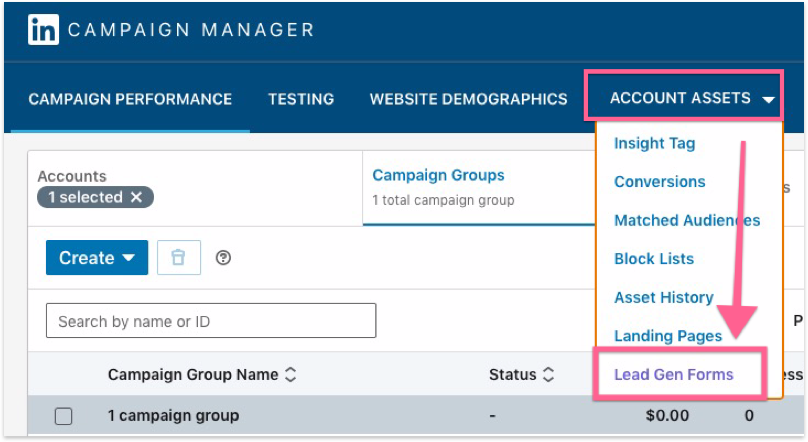The width and height of the screenshot is (808, 442).
Task: Open Asset History from dropdown
Action: point(663,297)
